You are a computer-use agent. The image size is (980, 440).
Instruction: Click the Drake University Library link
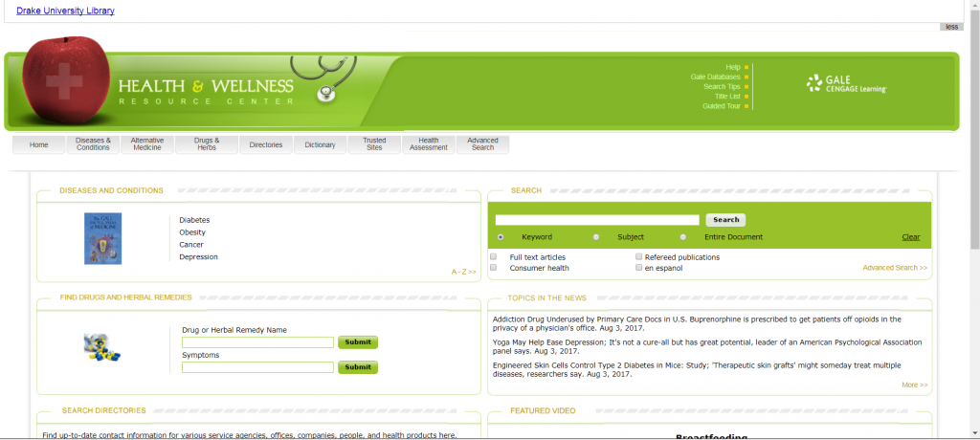point(66,11)
